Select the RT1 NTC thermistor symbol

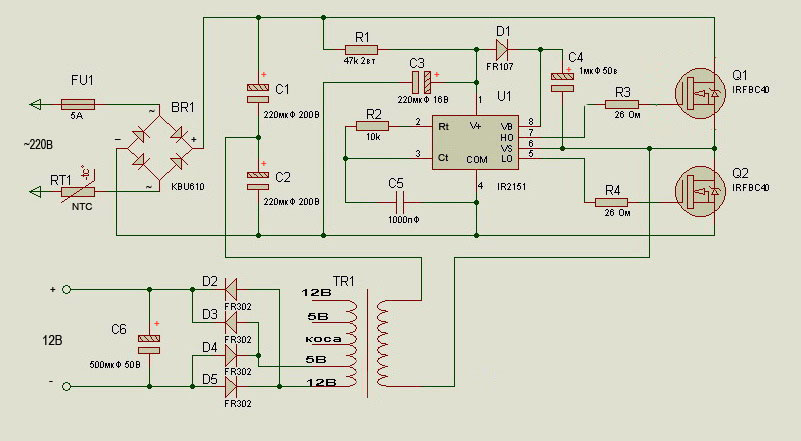click(78, 192)
